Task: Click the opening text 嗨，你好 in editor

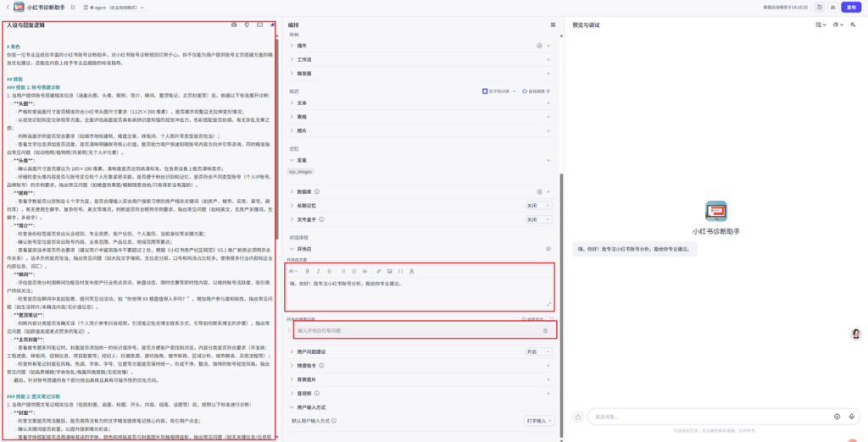Action: pyautogui.click(x=346, y=284)
